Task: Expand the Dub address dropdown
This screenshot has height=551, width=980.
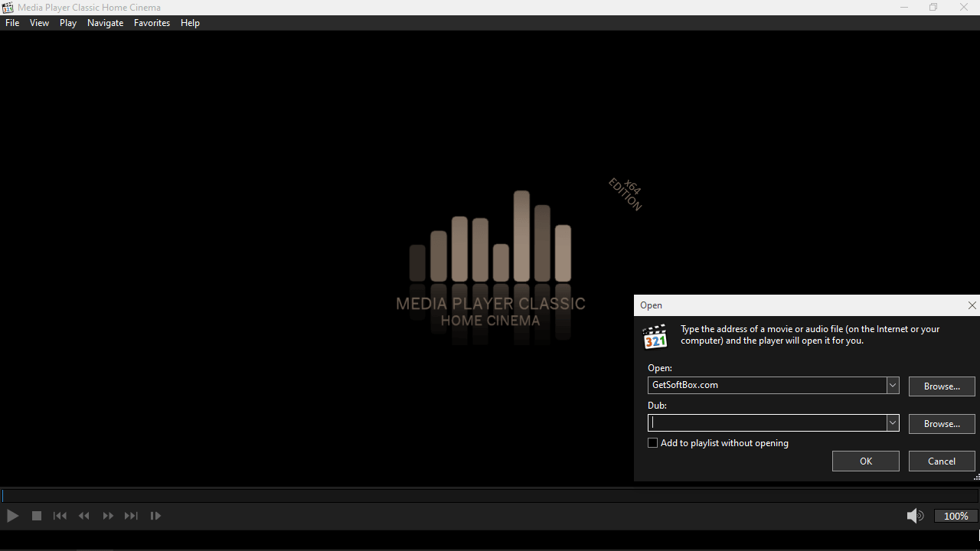Action: point(893,422)
